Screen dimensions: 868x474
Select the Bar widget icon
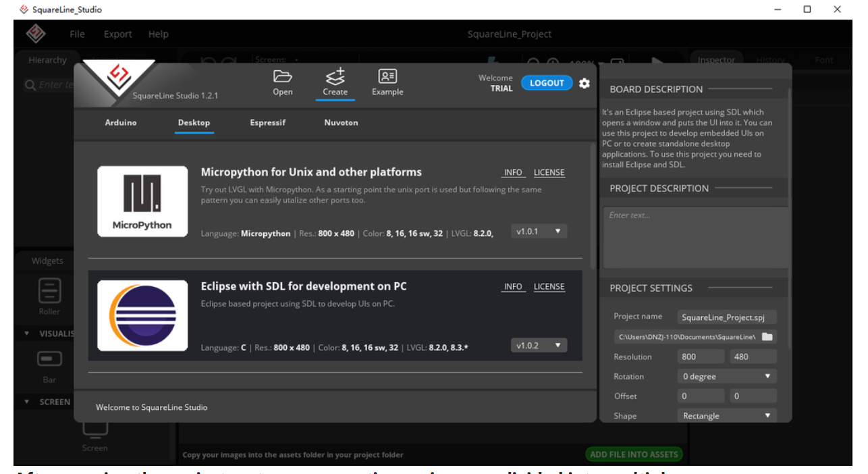(x=49, y=359)
